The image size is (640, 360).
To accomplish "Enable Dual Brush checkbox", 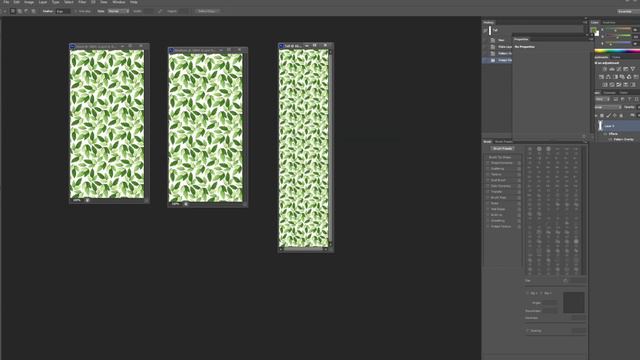I will click(x=487, y=180).
